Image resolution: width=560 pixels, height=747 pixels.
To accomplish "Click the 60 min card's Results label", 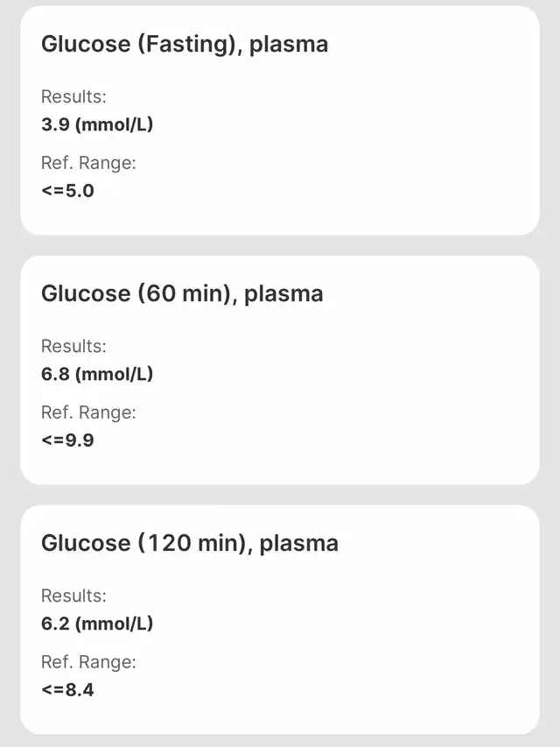I will coord(73,346).
